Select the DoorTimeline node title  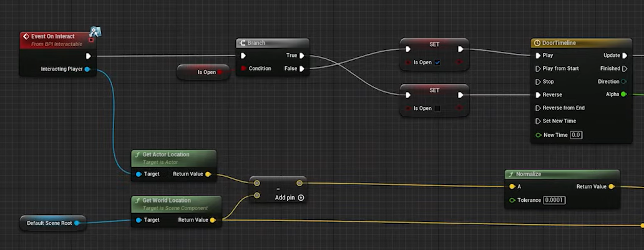coord(559,43)
